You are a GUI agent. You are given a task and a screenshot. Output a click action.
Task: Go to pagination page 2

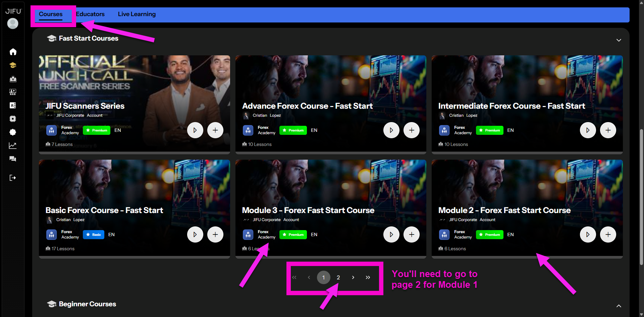(338, 277)
